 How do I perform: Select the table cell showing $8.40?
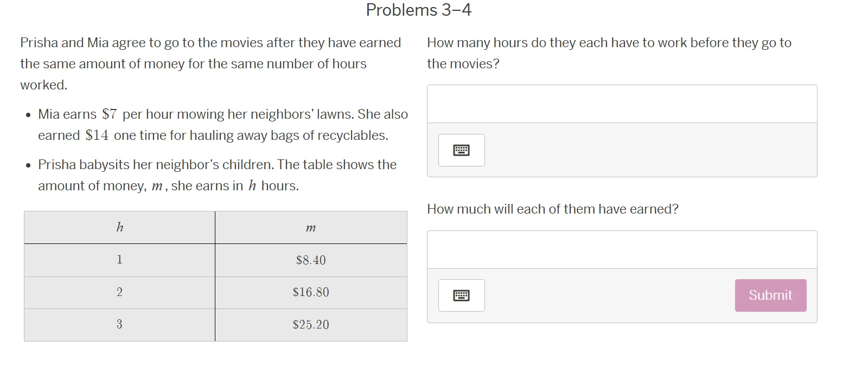311,260
